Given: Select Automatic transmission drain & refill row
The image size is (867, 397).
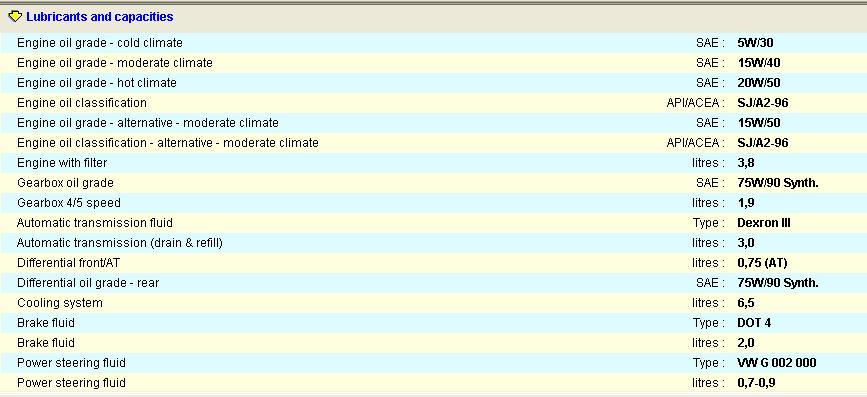Looking at the screenshot, I should coord(434,243).
